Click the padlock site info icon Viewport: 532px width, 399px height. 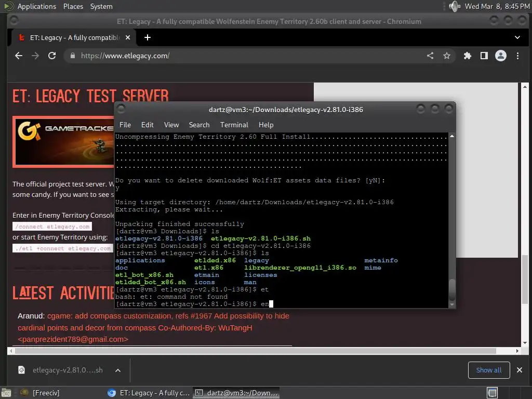coord(72,56)
